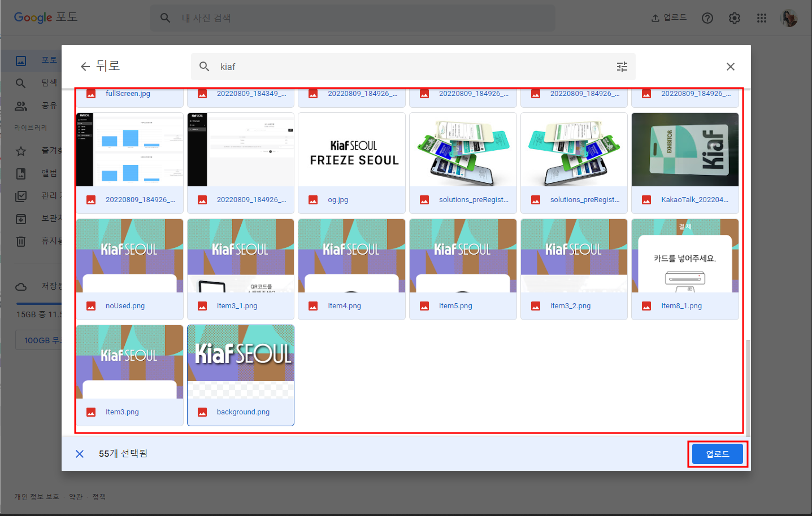Click the dialog vertical scrollbar thumb
This screenshot has height=516, width=812.
pos(748,388)
